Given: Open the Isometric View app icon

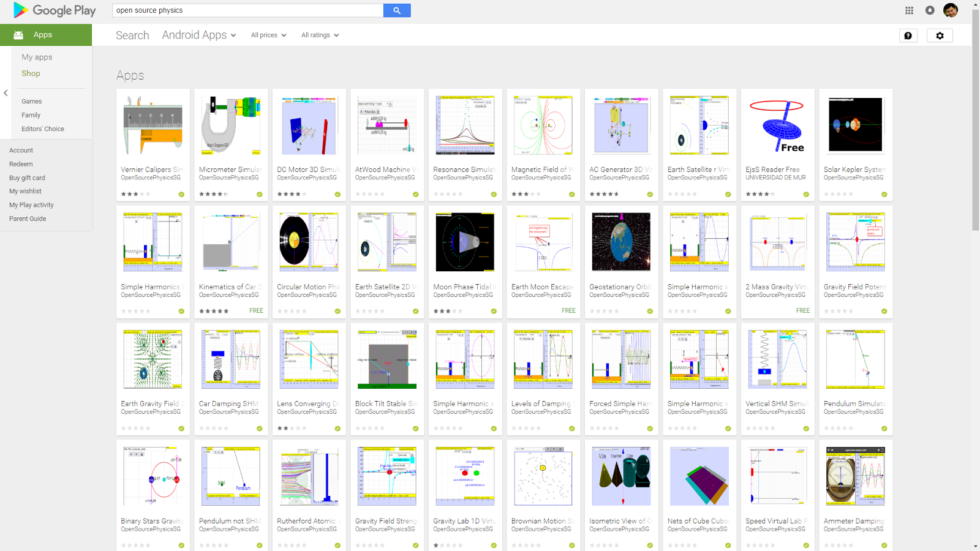Looking at the screenshot, I should [621, 476].
